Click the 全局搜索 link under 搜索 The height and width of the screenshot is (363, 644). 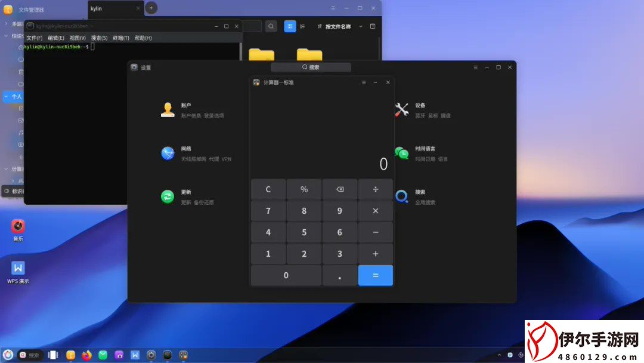tap(425, 202)
